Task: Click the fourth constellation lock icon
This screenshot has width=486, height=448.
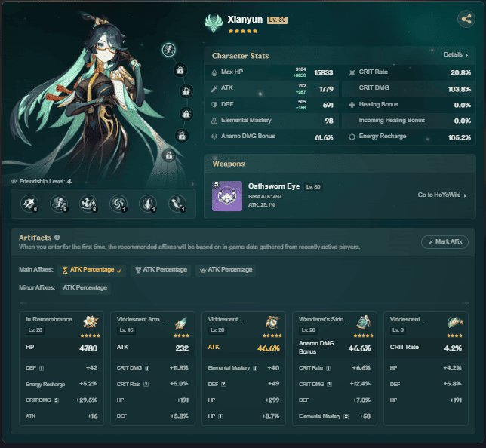Action: tap(186, 114)
